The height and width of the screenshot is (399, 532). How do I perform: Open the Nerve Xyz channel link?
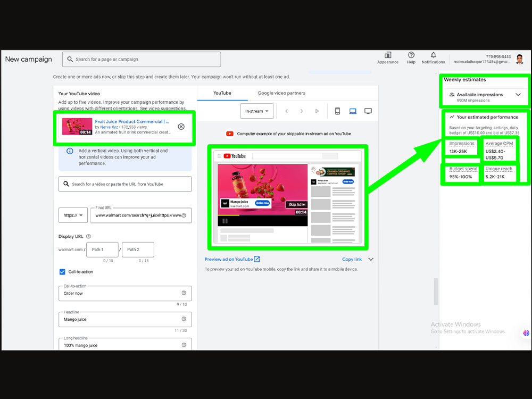click(x=109, y=127)
